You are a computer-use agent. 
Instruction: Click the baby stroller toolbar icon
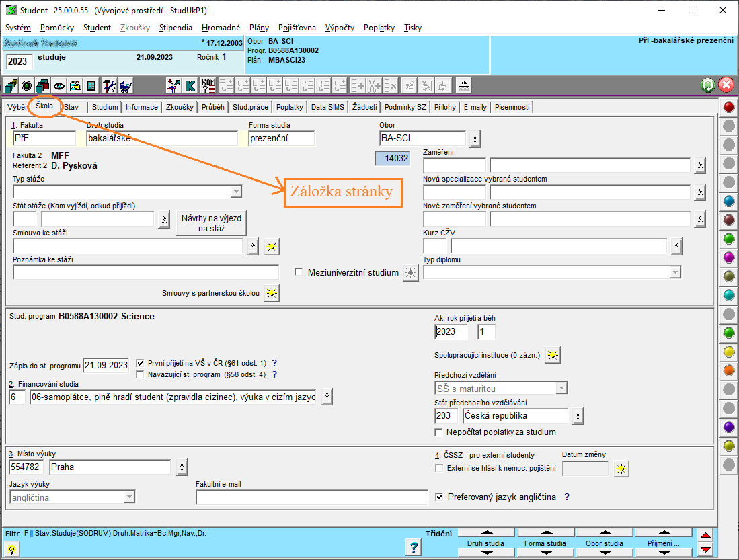pyautogui.click(x=125, y=86)
